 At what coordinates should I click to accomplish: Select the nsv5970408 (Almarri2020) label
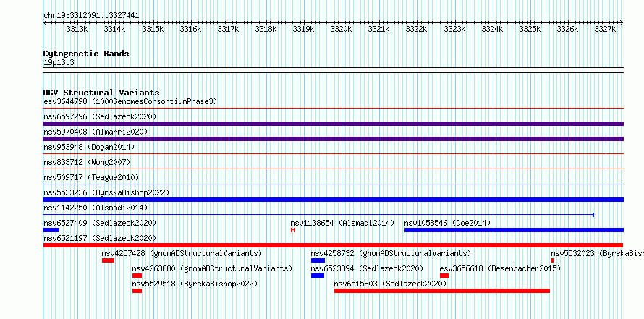96,132
